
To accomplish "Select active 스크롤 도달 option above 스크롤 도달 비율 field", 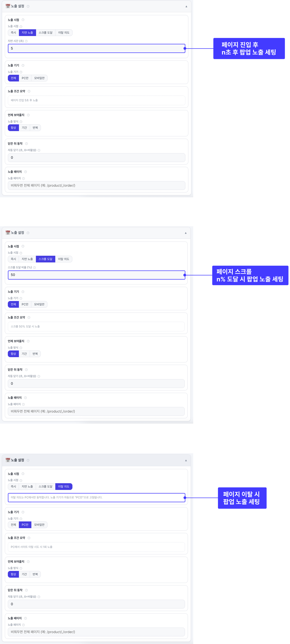I will click(x=46, y=259).
